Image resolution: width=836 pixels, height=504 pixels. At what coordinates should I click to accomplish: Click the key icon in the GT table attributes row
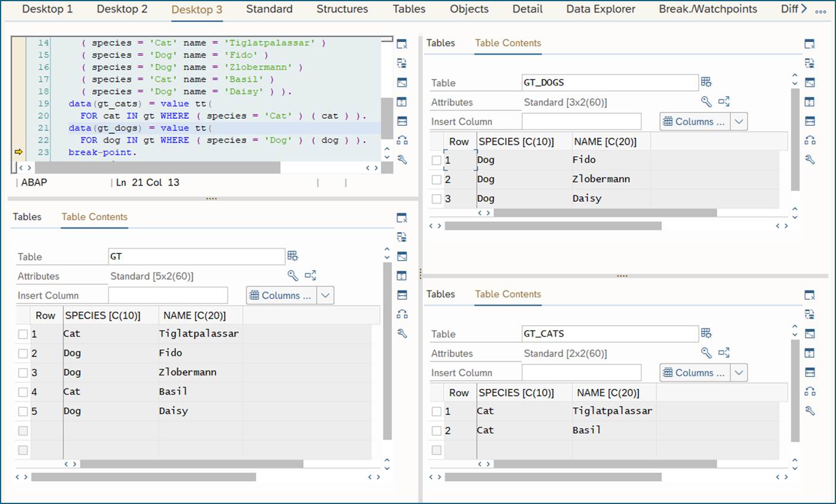292,275
